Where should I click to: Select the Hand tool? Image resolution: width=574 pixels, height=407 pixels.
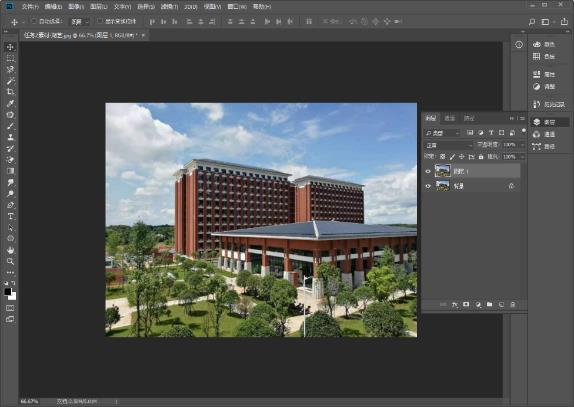coord(10,250)
